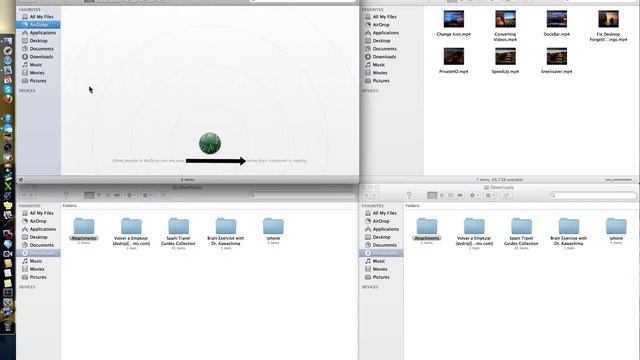Open Documents in the AirDrop window sidebar

coord(38,49)
